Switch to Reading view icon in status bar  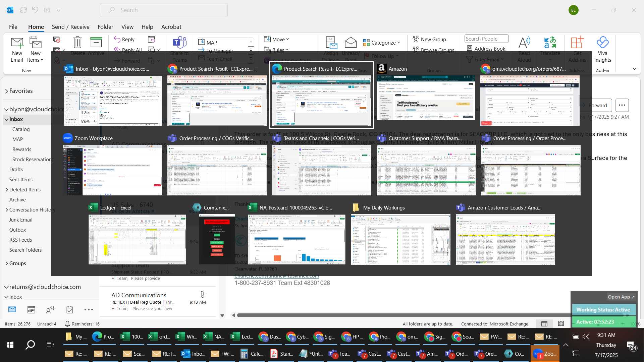tap(561, 324)
